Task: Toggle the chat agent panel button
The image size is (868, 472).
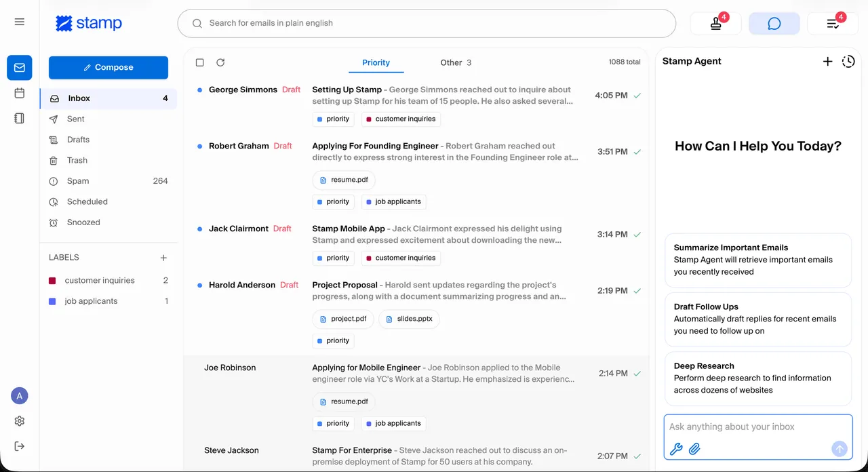Action: (774, 24)
